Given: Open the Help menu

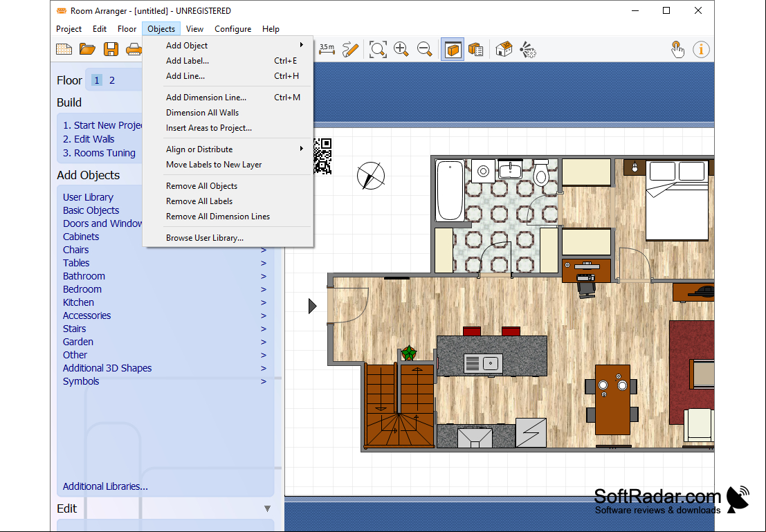Looking at the screenshot, I should tap(271, 29).
